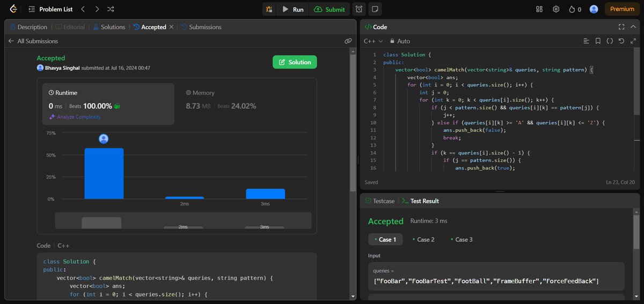
Task: Open the Problem List panel
Action: [50, 9]
